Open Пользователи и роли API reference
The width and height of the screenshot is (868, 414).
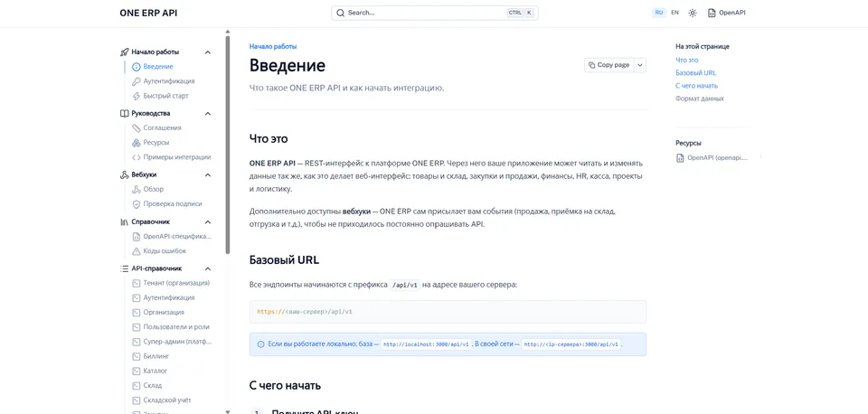176,327
